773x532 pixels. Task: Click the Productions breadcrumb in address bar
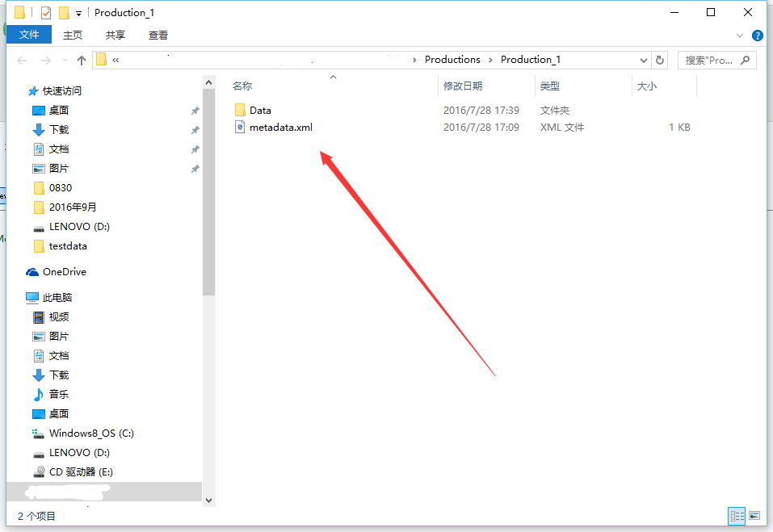[x=452, y=60]
